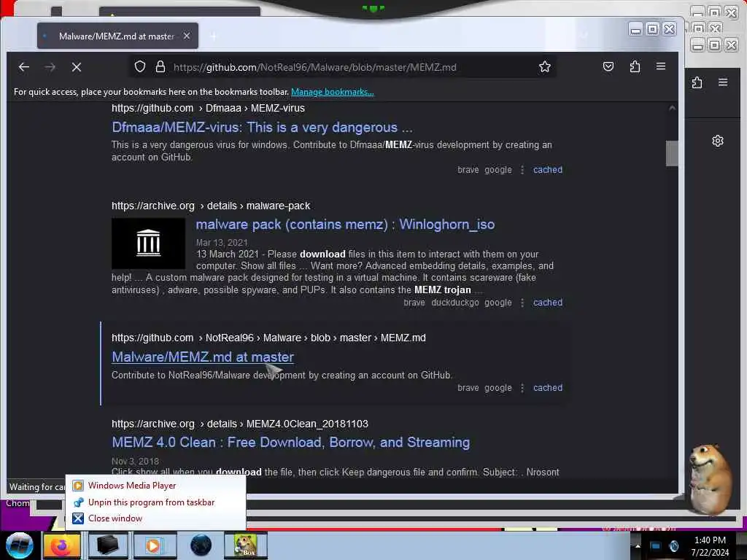Open the globe browser icon on taskbar
Image resolution: width=747 pixels, height=560 pixels.
pyautogui.click(x=201, y=545)
